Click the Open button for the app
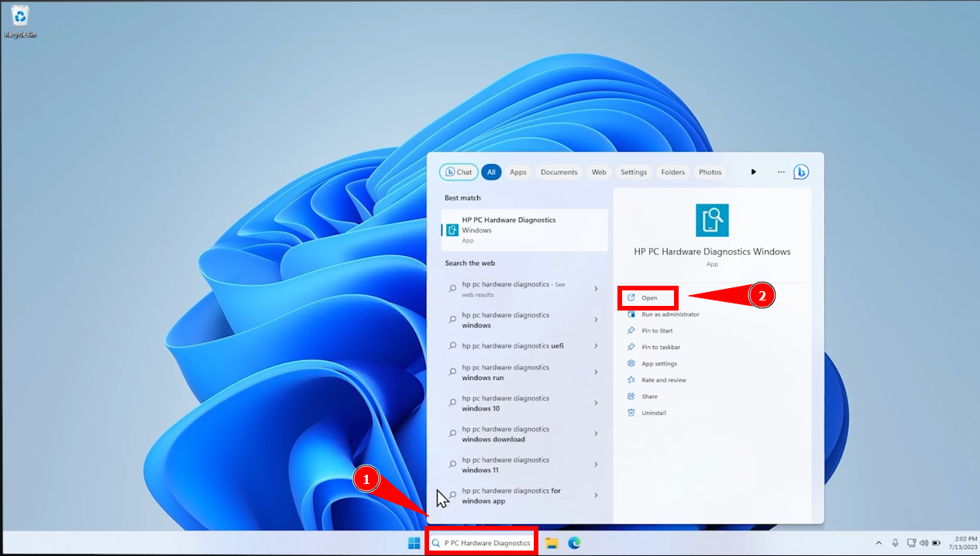This screenshot has width=980, height=556. click(x=648, y=297)
